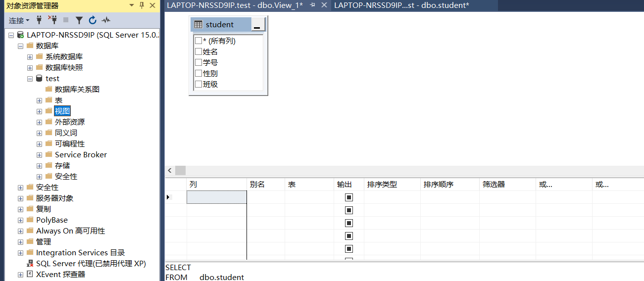Expand the 管理 node
644x281 pixels.
tap(20, 242)
